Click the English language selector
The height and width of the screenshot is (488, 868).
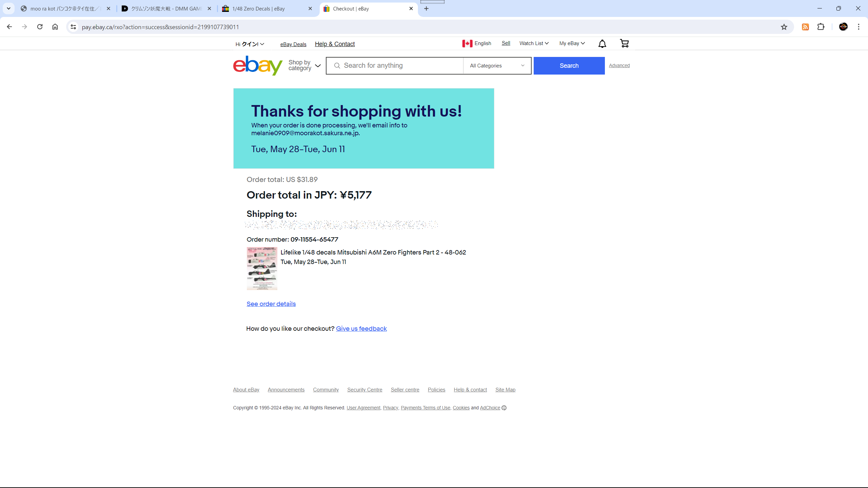point(483,43)
